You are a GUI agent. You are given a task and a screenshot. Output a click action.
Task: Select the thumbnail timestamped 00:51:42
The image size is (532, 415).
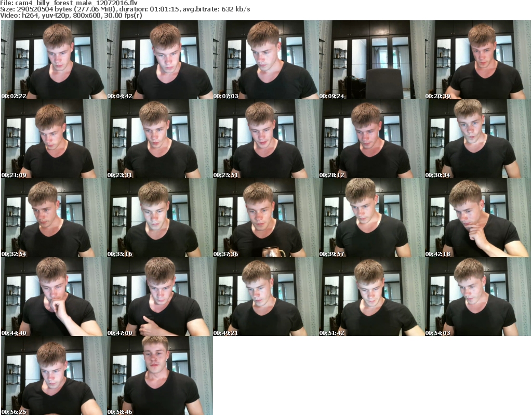click(x=372, y=297)
